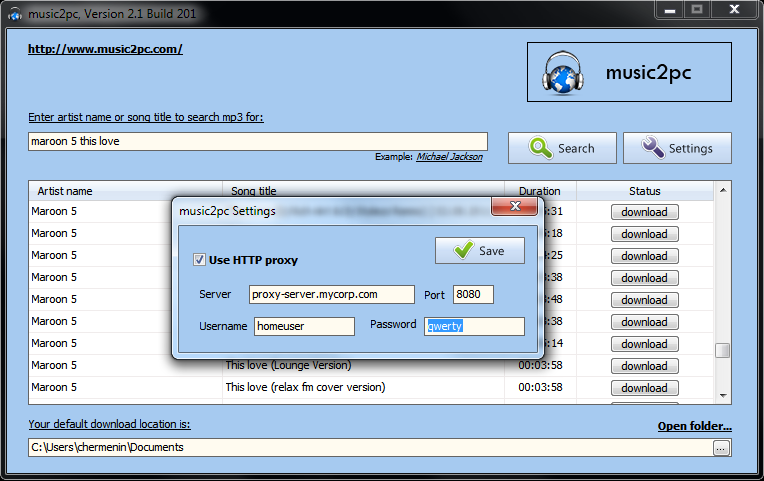Viewport: 764px width, 481px height.
Task: Click download button in first result row
Action: 645,212
